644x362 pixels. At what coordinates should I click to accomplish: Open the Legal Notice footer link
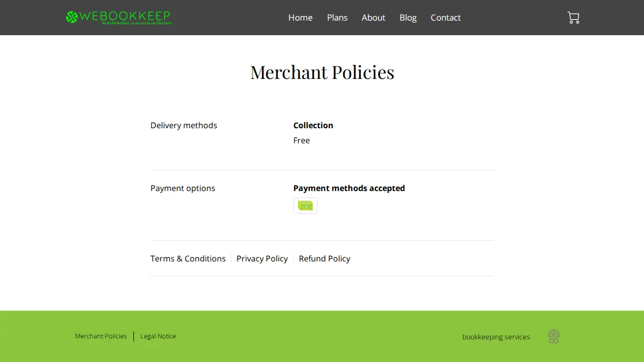coord(158,336)
